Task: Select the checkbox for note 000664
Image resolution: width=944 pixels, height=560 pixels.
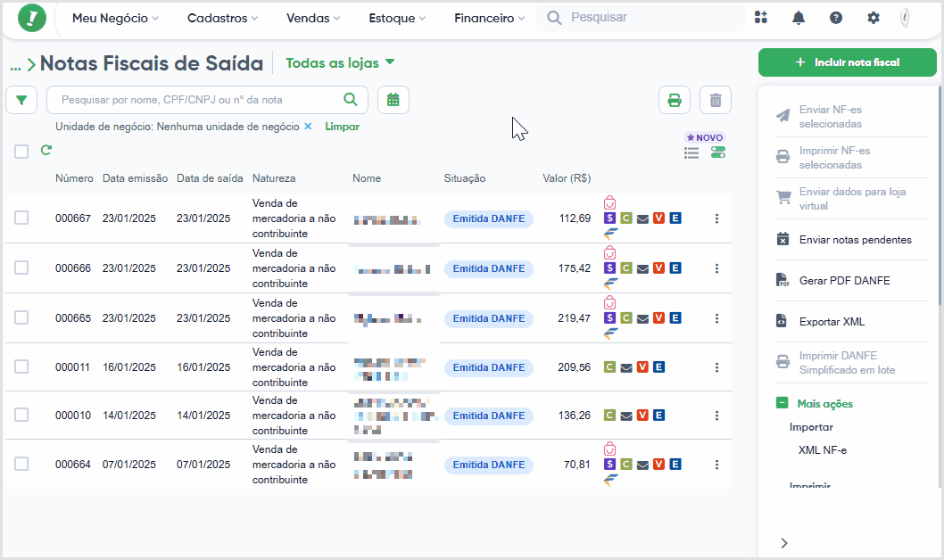Action: point(21,464)
